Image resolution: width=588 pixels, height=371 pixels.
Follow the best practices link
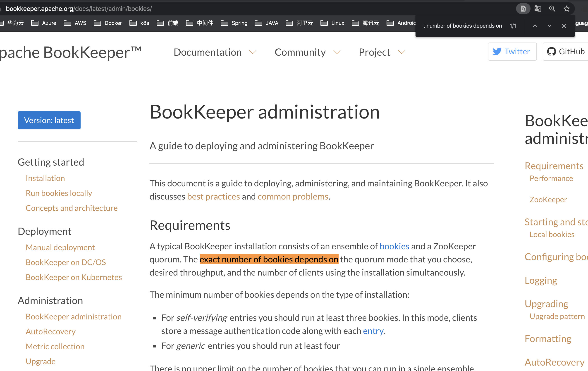[x=213, y=197]
